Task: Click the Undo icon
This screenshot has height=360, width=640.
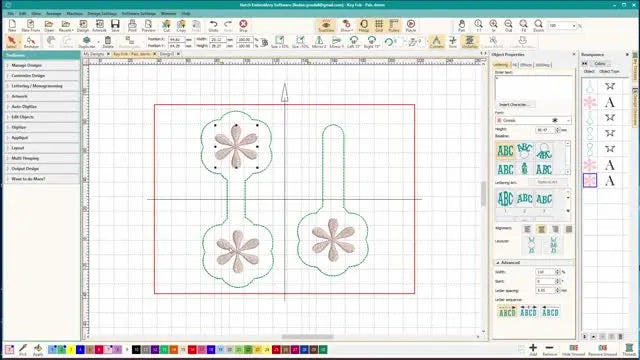Action: point(213,25)
